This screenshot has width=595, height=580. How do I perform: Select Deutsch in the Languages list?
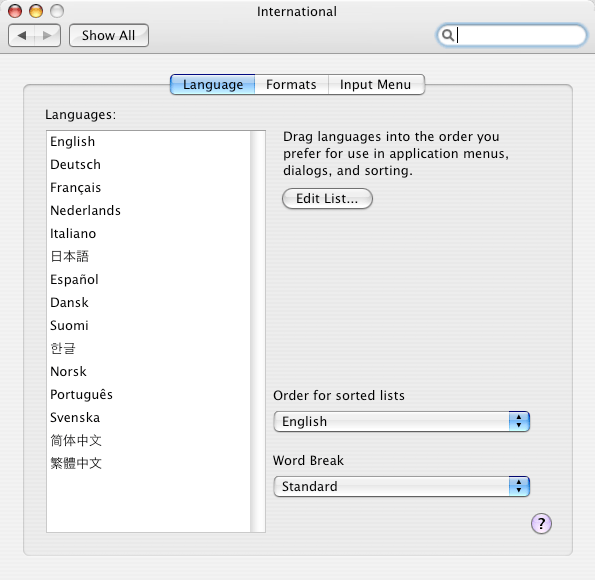(148, 165)
